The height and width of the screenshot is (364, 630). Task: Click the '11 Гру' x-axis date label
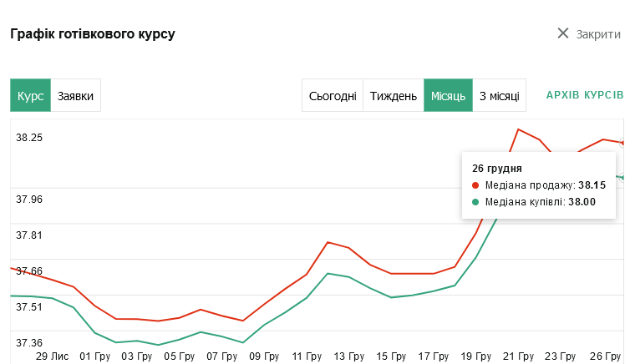tap(307, 356)
